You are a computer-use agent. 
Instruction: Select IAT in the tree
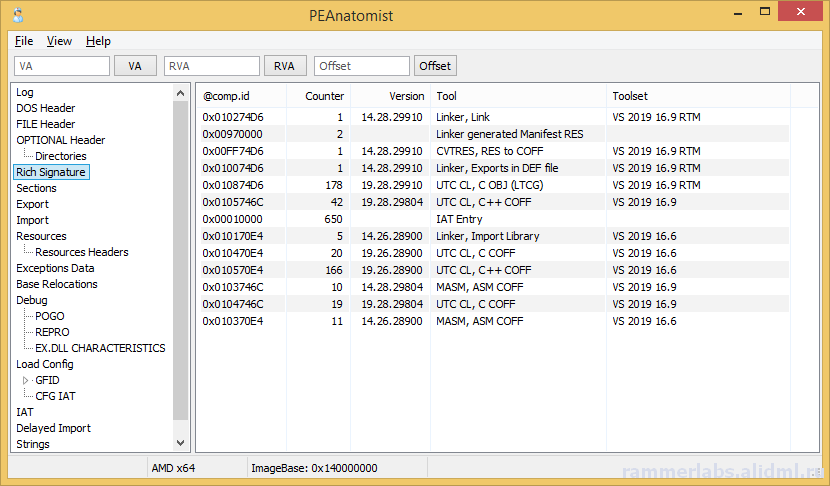pos(25,412)
